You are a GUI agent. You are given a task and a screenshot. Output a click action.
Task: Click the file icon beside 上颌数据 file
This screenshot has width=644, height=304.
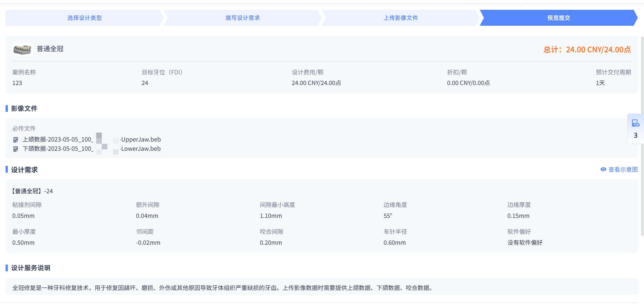(x=16, y=140)
